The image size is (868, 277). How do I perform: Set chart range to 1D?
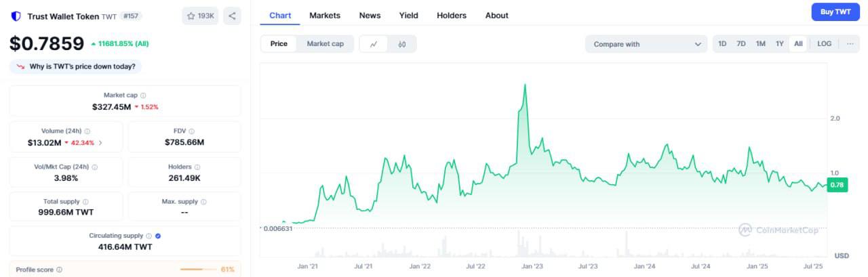click(x=722, y=44)
